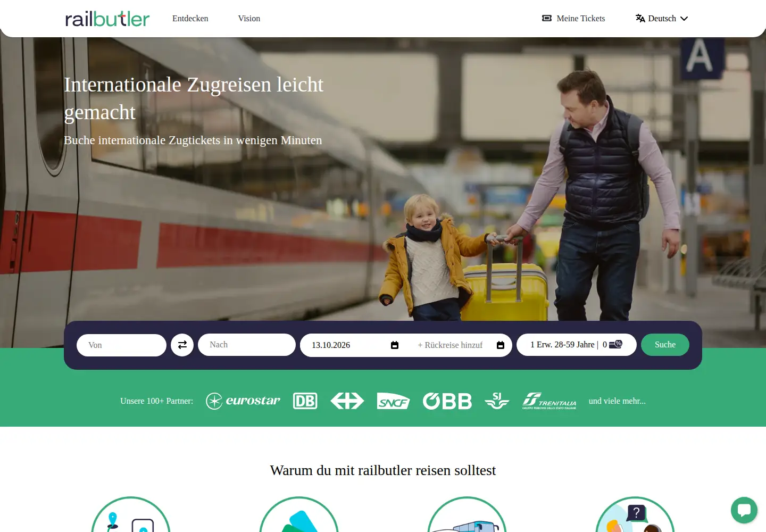Click the tickets illustration circle
Image resolution: width=766 pixels, height=532 pixels.
pyautogui.click(x=299, y=514)
